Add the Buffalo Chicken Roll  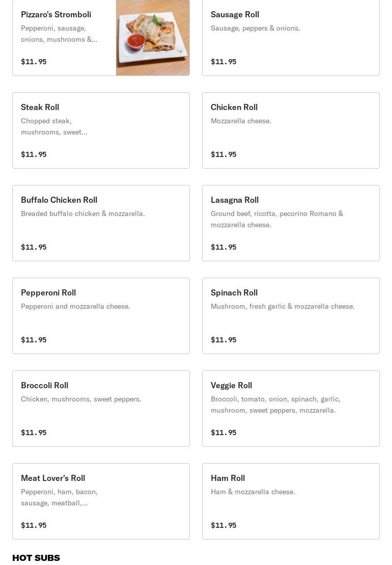click(x=101, y=223)
